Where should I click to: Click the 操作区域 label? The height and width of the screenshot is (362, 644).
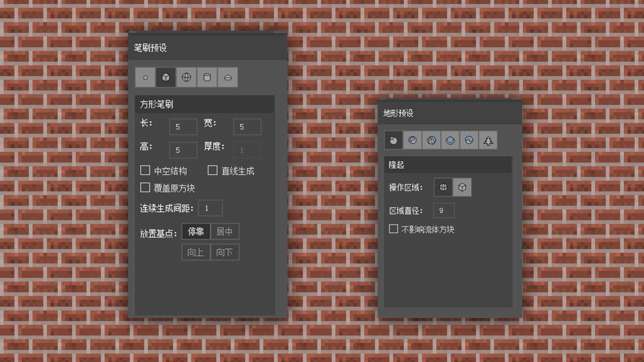point(406,187)
